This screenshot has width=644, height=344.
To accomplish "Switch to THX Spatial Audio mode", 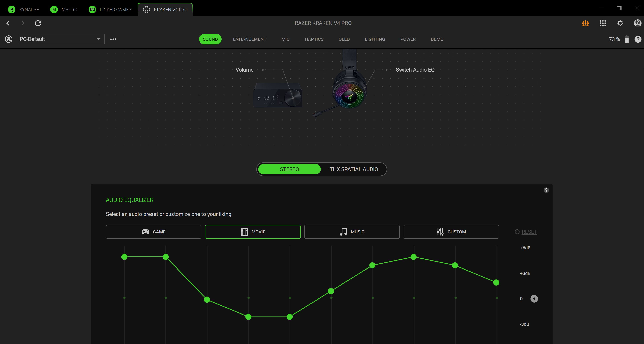I will [x=354, y=169].
